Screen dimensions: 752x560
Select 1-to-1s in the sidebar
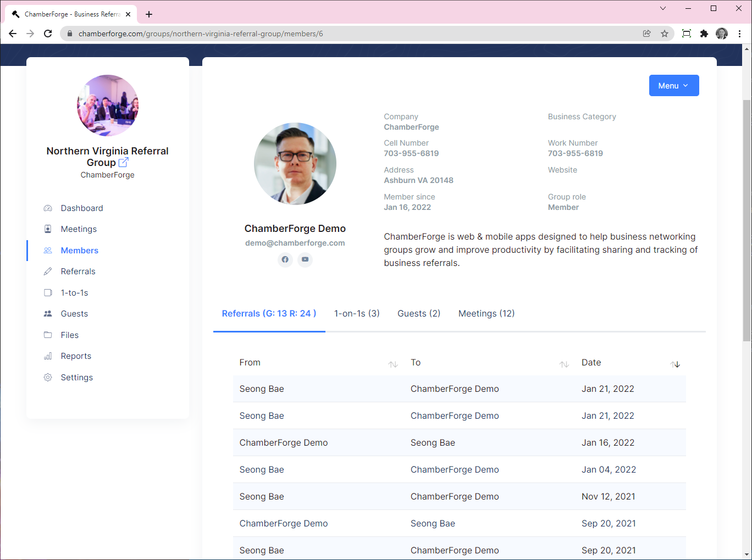click(x=74, y=293)
